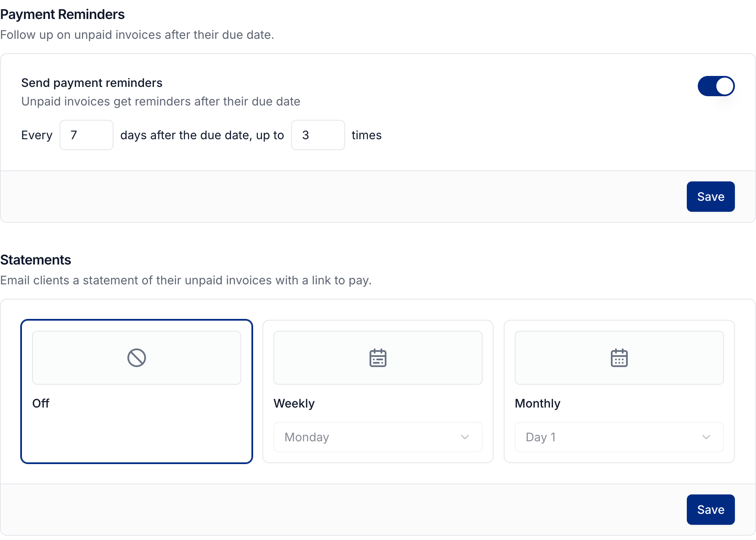Select the Weekly statements option

(378, 391)
